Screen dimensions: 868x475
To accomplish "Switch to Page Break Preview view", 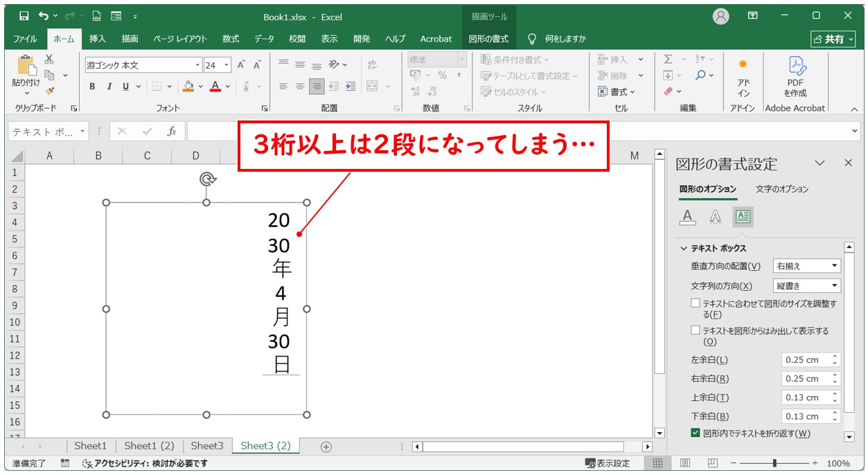I will point(711,463).
